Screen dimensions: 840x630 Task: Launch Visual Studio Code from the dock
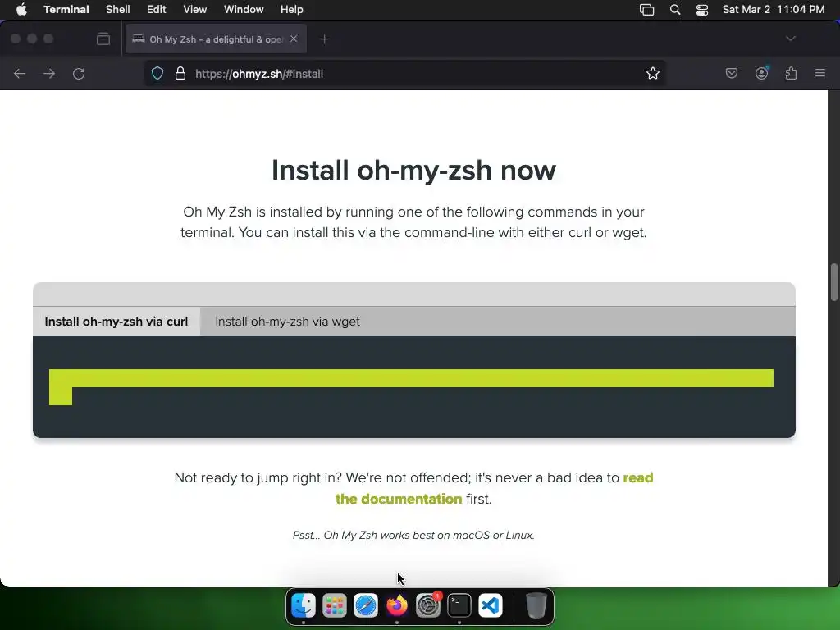tap(491, 606)
